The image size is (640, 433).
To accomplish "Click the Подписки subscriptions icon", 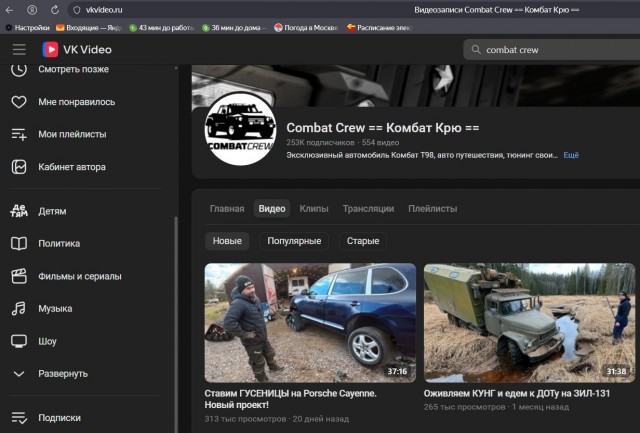I will [x=19, y=417].
